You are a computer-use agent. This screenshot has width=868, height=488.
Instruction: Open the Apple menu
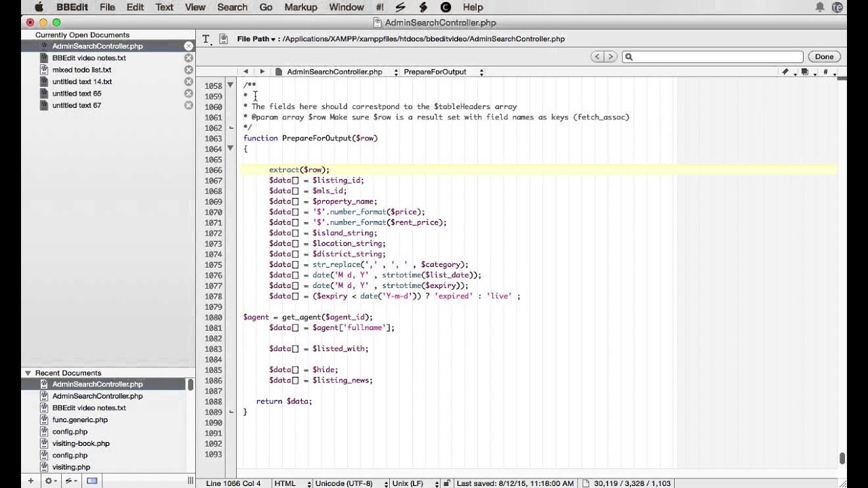[x=39, y=7]
